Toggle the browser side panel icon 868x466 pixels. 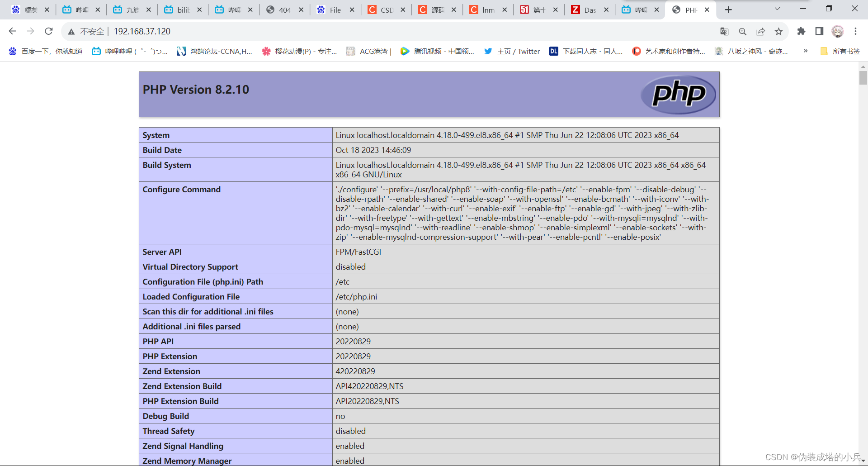(819, 31)
